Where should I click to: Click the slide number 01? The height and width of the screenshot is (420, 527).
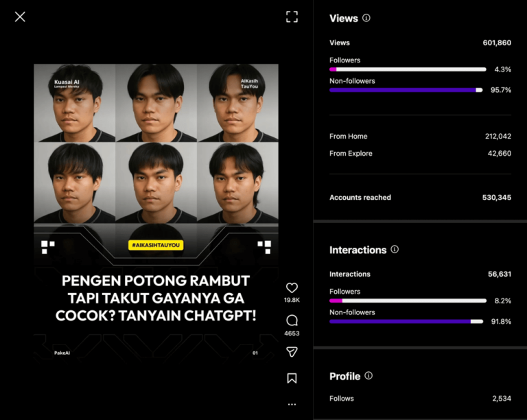[x=255, y=353]
